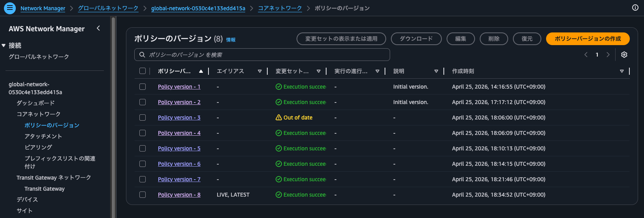Open コアネットワーク in the sidebar

(38, 114)
